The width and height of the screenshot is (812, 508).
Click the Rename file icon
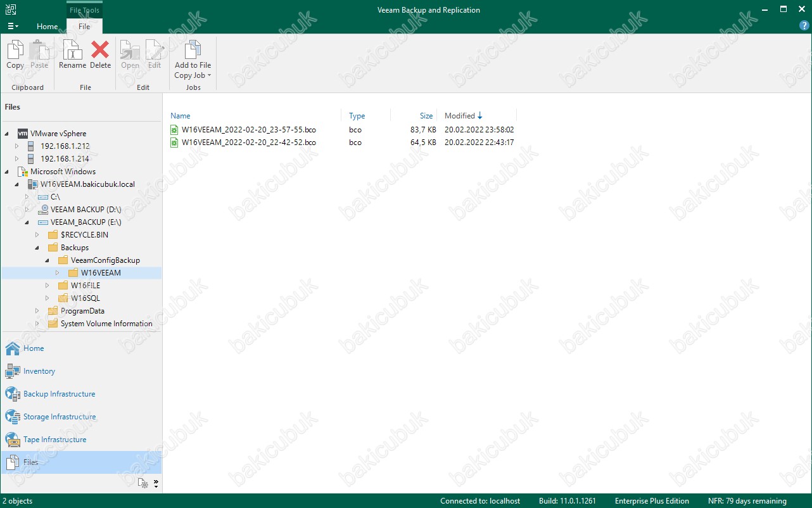[x=72, y=49]
